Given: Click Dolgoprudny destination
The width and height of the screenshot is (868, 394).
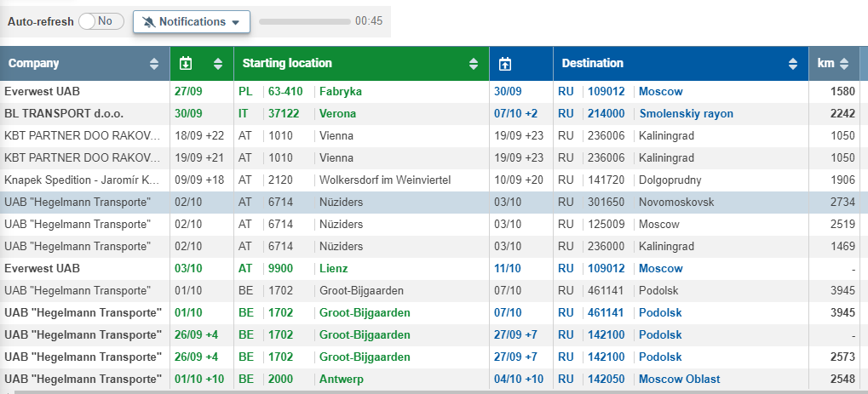Looking at the screenshot, I should [670, 180].
